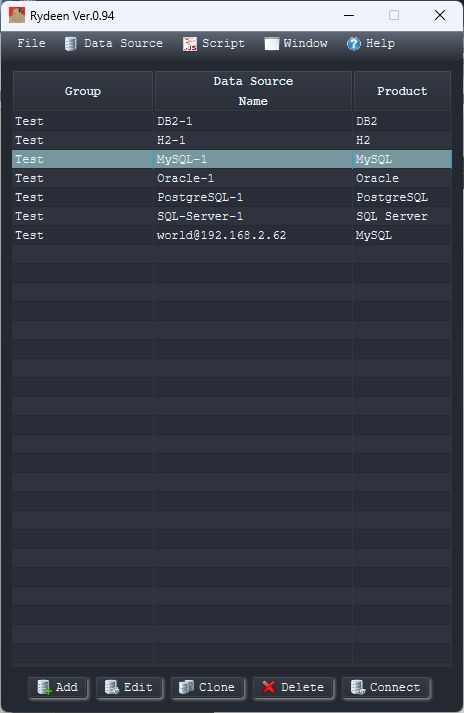Click the Connect database icon
The height and width of the screenshot is (713, 464).
[x=358, y=687]
